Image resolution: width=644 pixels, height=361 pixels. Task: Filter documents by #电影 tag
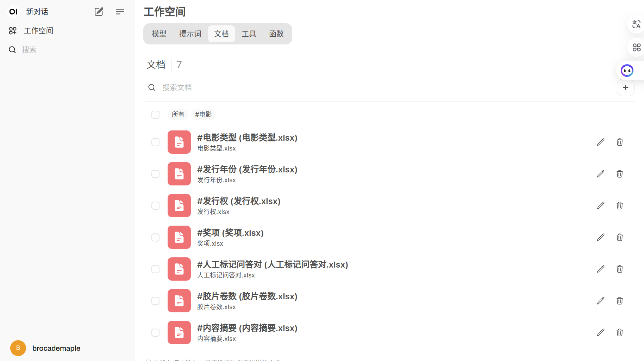pos(203,115)
